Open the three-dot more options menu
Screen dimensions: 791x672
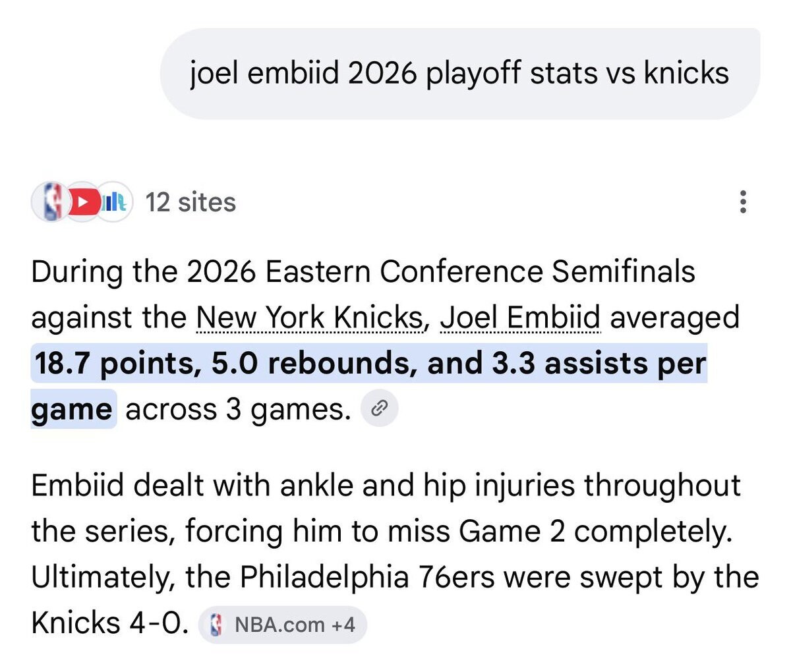click(x=743, y=201)
